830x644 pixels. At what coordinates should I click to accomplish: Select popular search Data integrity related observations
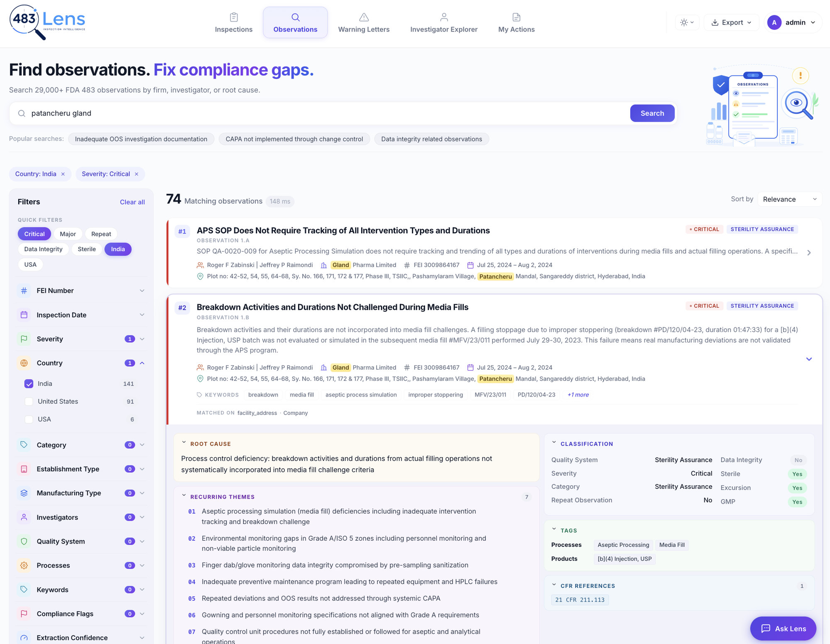(x=431, y=139)
